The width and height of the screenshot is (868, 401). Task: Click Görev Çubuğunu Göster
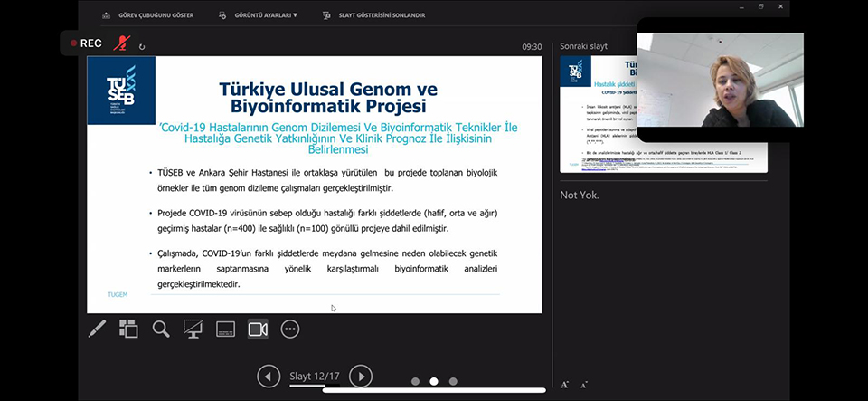[x=138, y=15]
